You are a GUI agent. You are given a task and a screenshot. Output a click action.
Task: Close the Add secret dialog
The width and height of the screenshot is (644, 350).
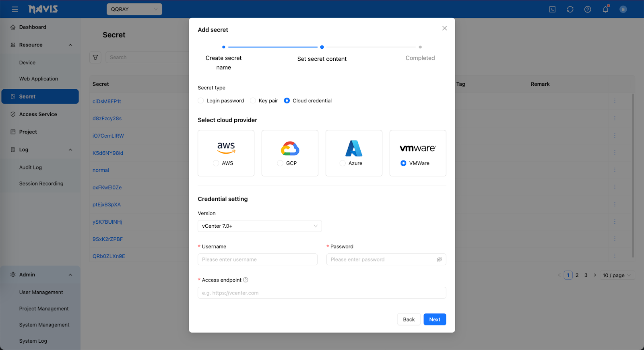pyautogui.click(x=444, y=28)
